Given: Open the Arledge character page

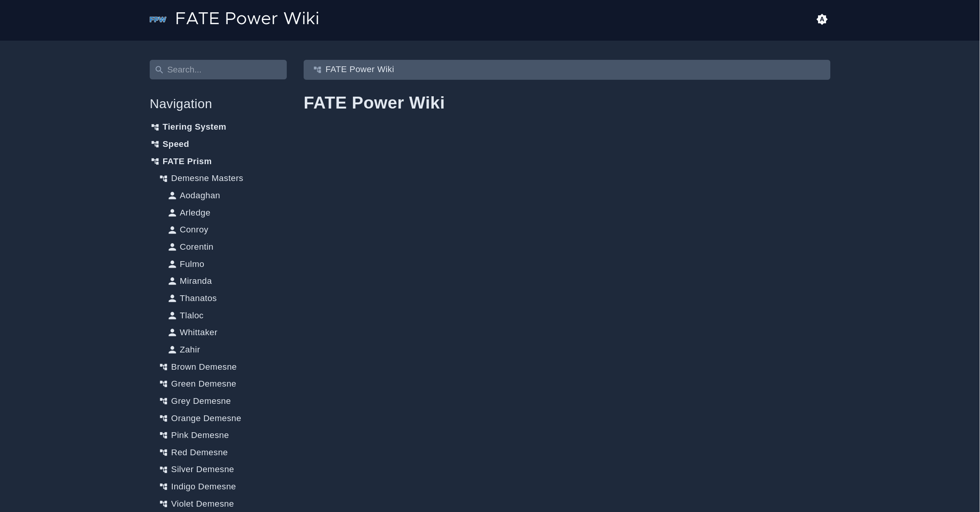Looking at the screenshot, I should tap(195, 213).
